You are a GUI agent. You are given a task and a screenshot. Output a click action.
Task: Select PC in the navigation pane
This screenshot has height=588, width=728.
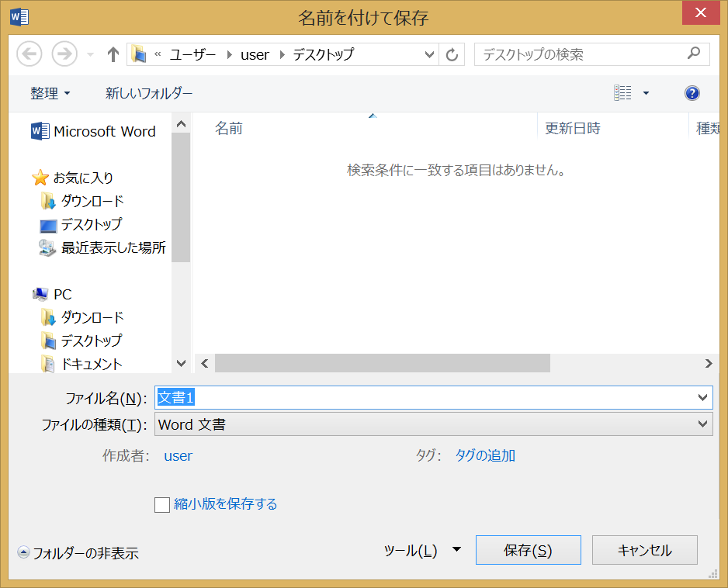click(x=53, y=294)
